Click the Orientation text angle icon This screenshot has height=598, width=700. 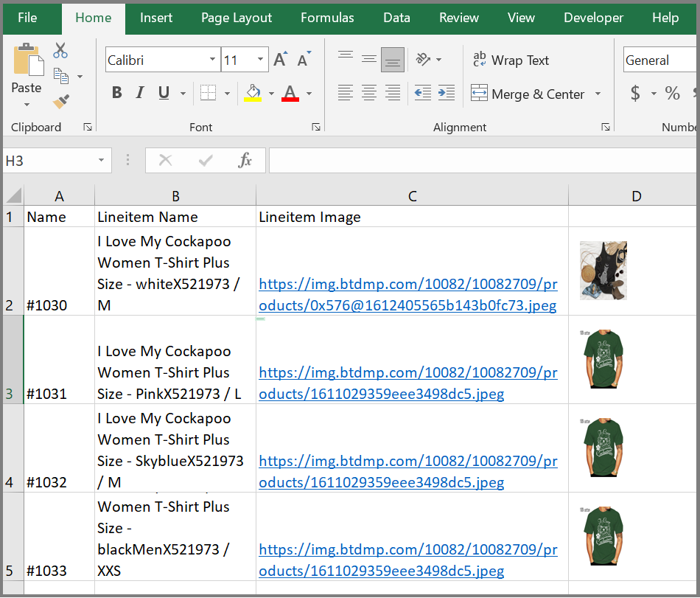coord(423,60)
